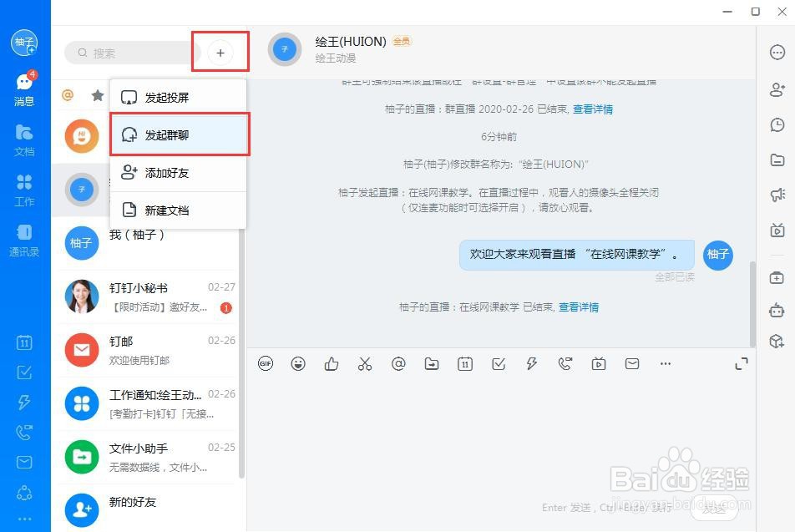795x532 pixels.
Task: Open group files folder icon in right panel
Action: (x=777, y=160)
